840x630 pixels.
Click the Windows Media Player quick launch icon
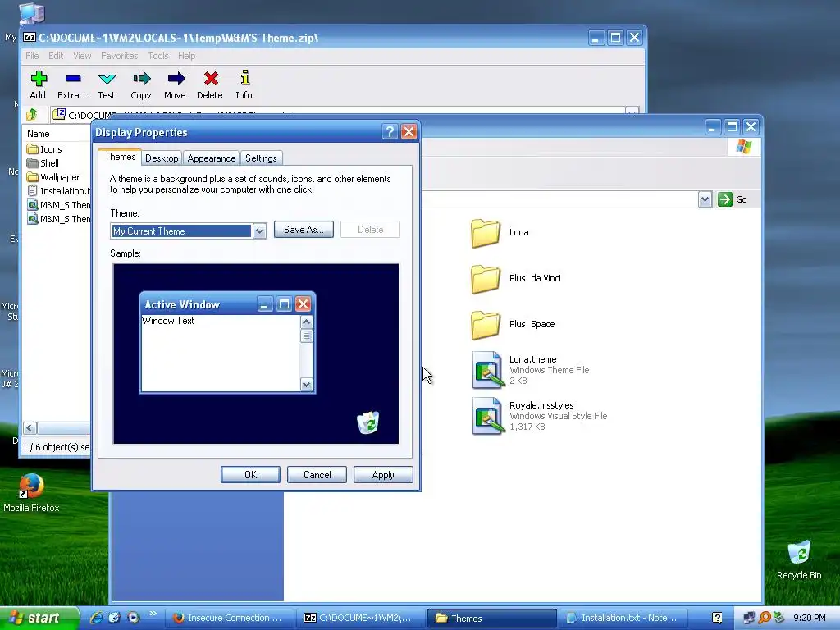(x=134, y=618)
